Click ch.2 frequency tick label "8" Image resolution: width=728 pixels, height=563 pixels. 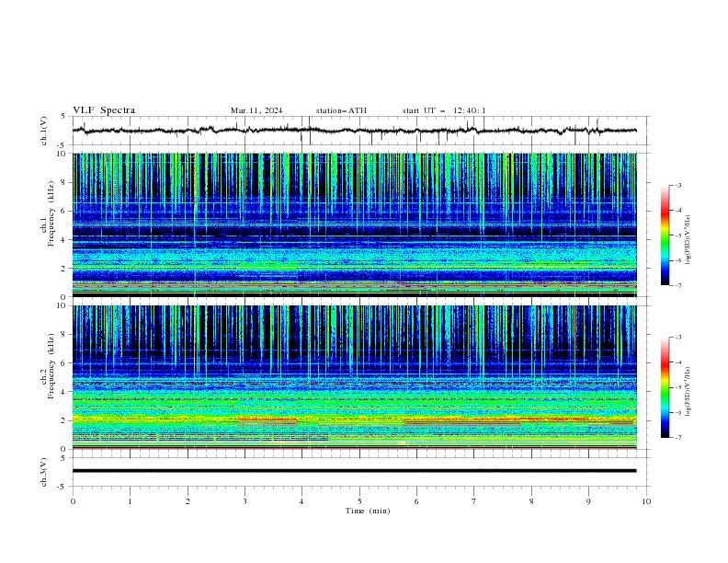(65, 335)
